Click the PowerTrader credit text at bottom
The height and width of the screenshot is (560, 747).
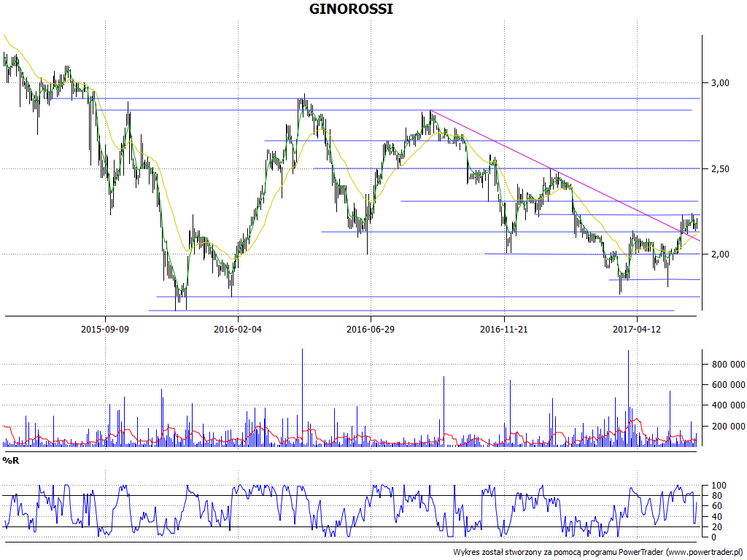(599, 553)
